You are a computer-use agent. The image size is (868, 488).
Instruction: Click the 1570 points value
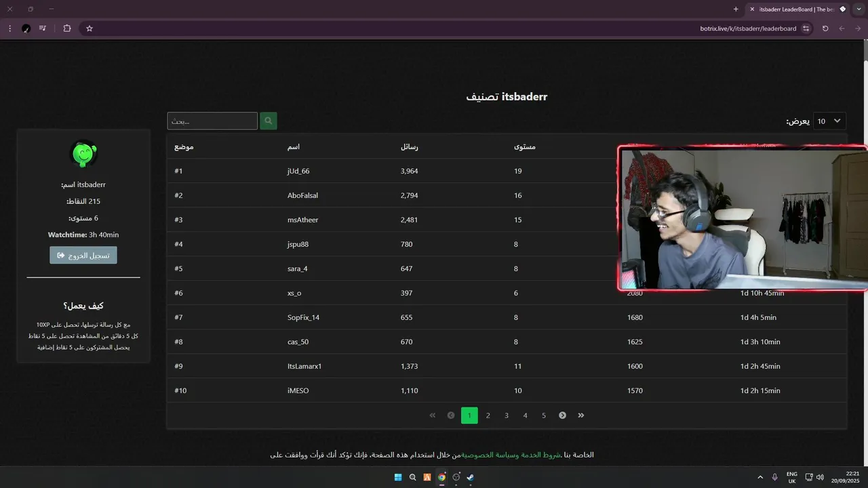click(635, 390)
